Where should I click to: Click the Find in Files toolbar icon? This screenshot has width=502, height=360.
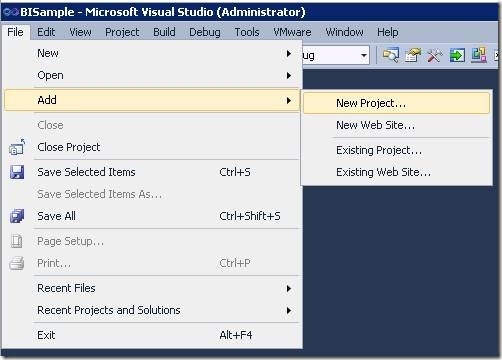(x=391, y=55)
